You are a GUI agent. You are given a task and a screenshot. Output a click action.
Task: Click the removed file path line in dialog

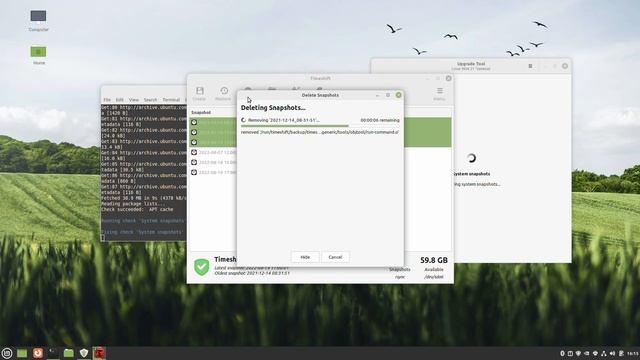click(x=320, y=132)
